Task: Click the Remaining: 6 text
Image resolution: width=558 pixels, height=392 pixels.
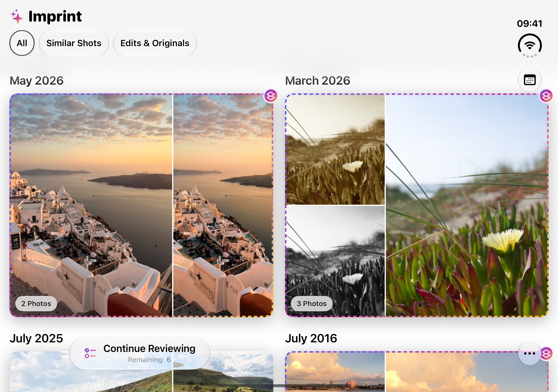Action: [x=149, y=360]
